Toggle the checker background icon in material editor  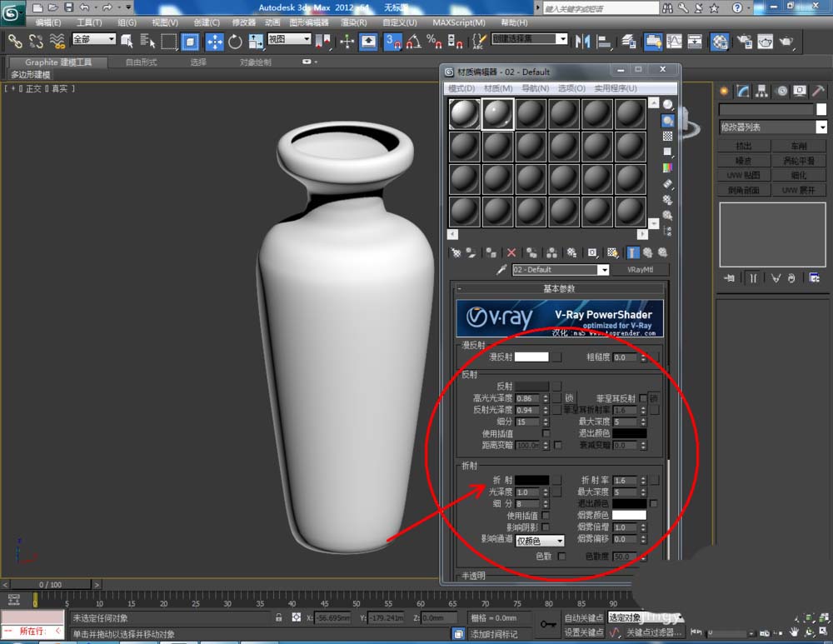pyautogui.click(x=668, y=136)
